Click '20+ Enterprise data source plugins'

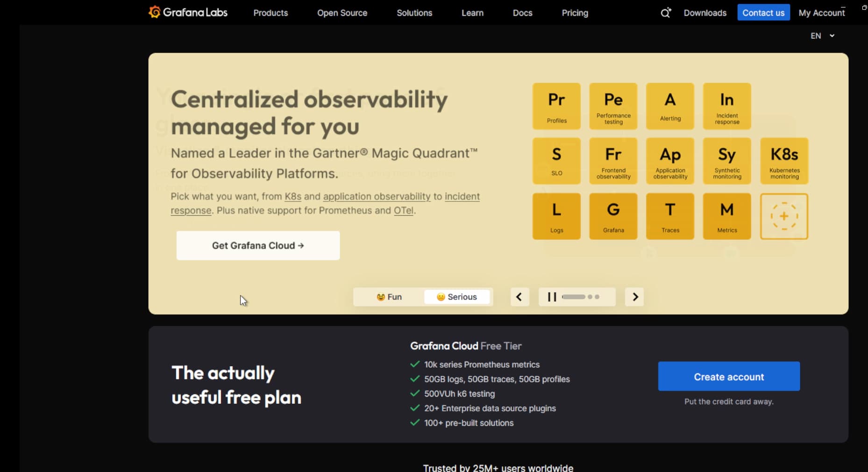(x=490, y=408)
